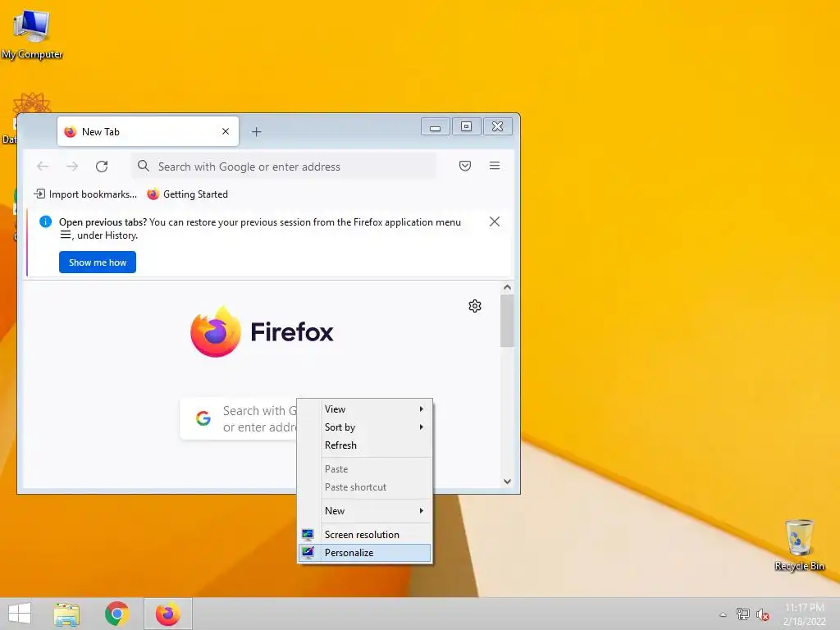840x630 pixels.
Task: Open the Windows Start button
Action: tap(20, 614)
